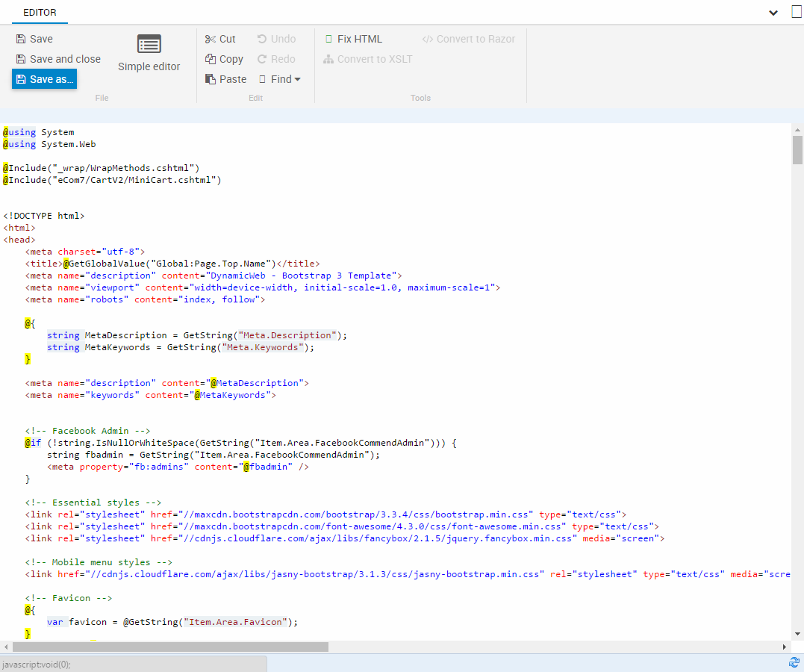804x672 pixels.
Task: Paste from clipboard using the Paste icon
Action: [211, 79]
